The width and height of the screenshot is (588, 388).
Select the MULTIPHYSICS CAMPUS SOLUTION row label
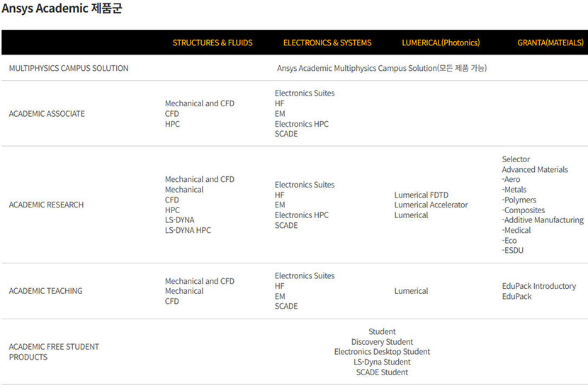click(x=69, y=69)
